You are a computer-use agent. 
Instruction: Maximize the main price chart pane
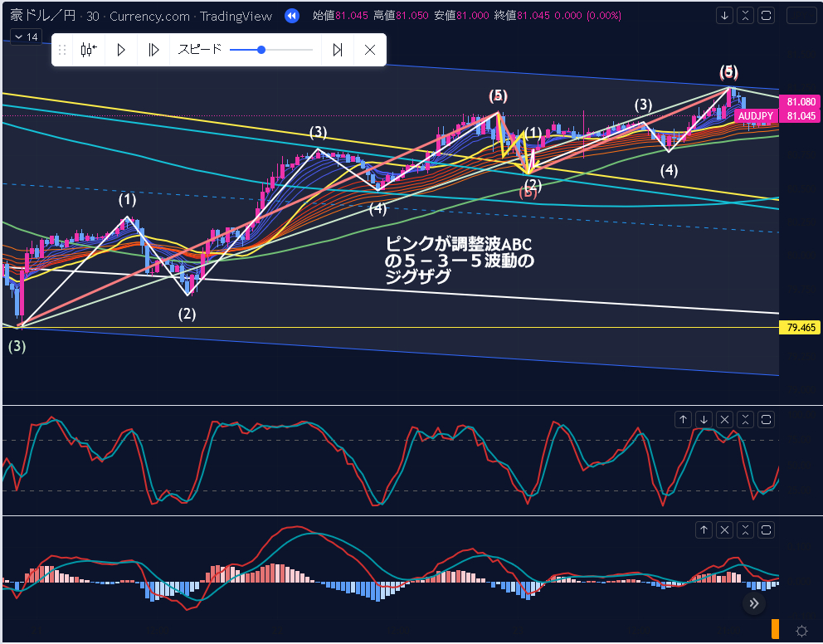coord(767,15)
